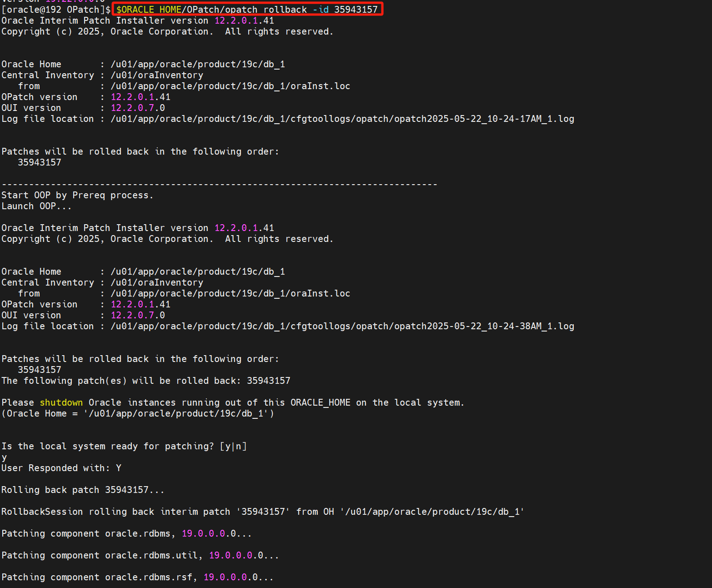This screenshot has height=588, width=712.
Task: Select the oracle.rdbms.rsf component text
Action: coord(150,577)
